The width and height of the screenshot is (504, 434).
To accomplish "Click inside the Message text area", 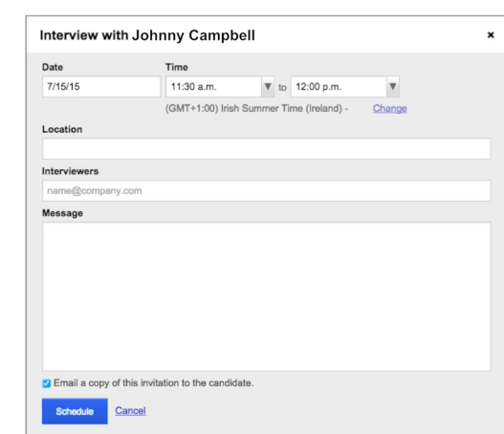I will coord(266,296).
